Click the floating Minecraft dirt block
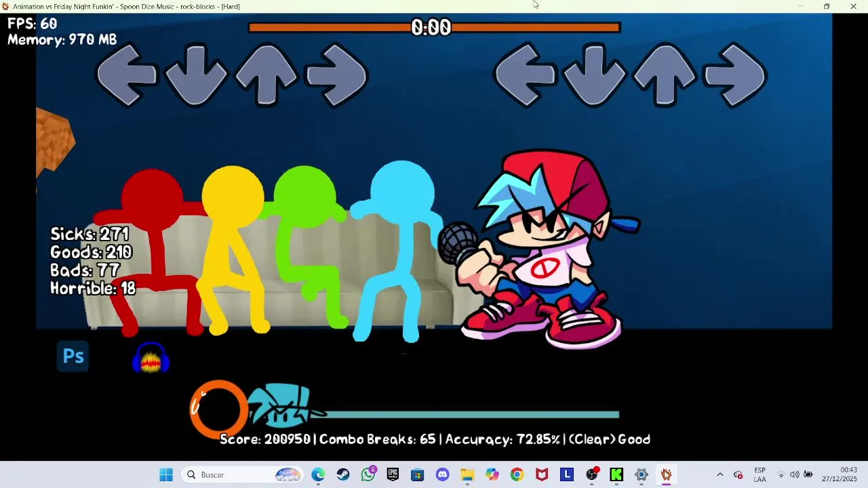 coord(56,141)
